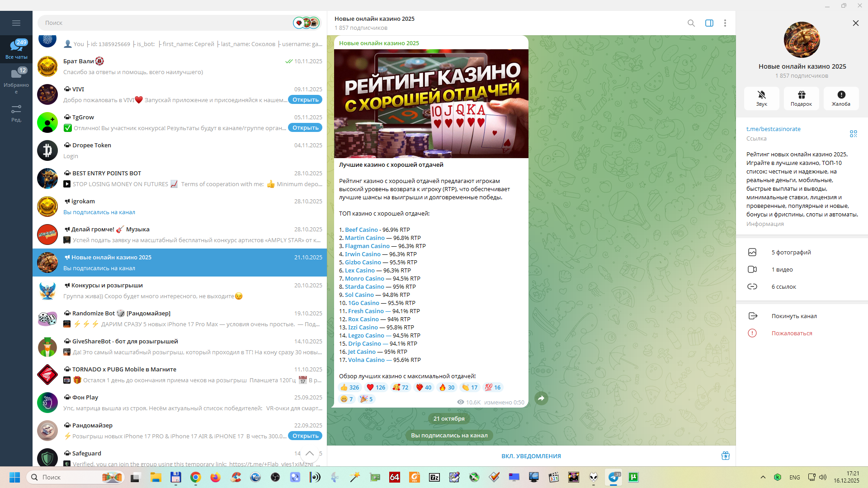Open the channel three-dots options menu
This screenshot has width=868, height=488.
click(725, 23)
